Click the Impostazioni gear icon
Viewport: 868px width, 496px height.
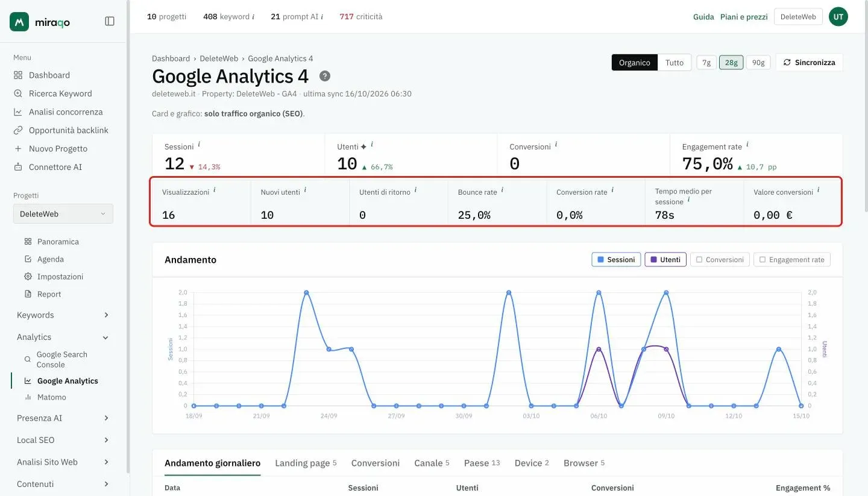28,277
